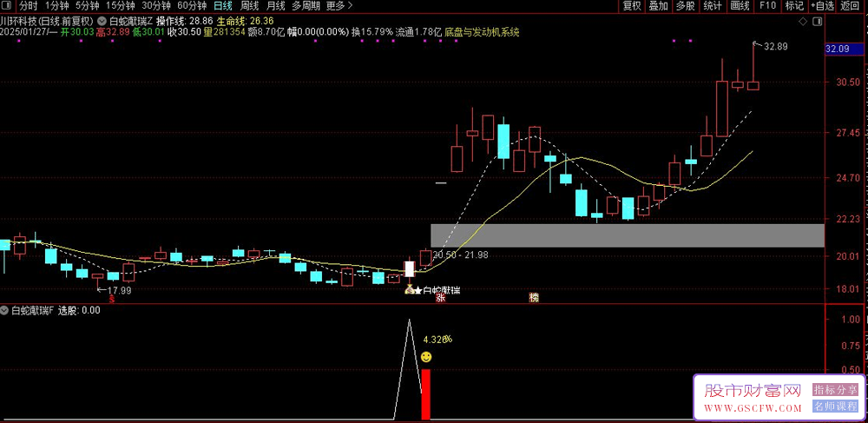Select the 30分钟 period tab

155,6
